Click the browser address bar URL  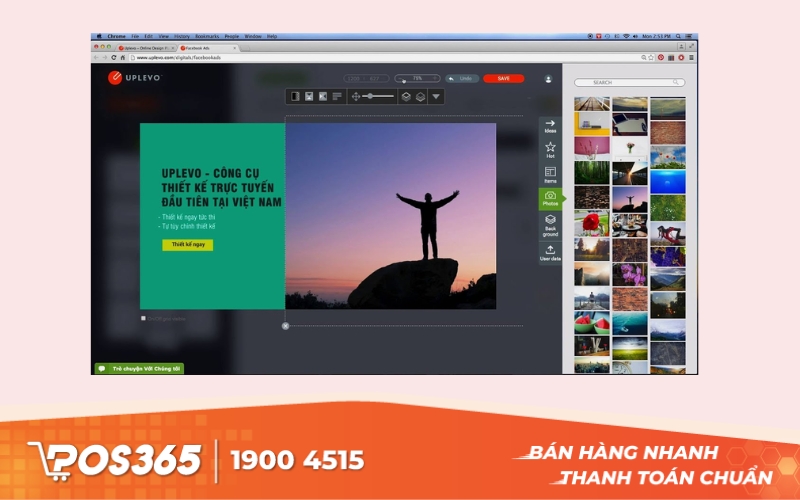point(179,58)
